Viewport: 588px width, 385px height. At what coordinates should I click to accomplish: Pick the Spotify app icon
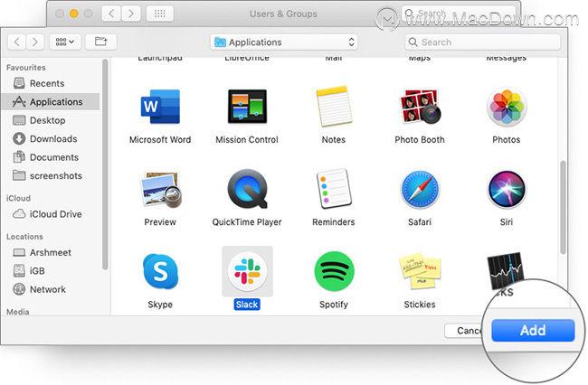[334, 271]
